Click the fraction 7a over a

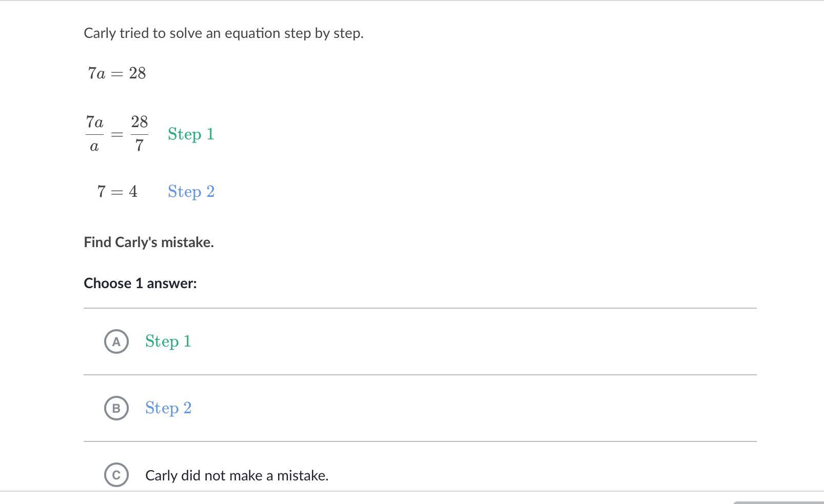[94, 134]
